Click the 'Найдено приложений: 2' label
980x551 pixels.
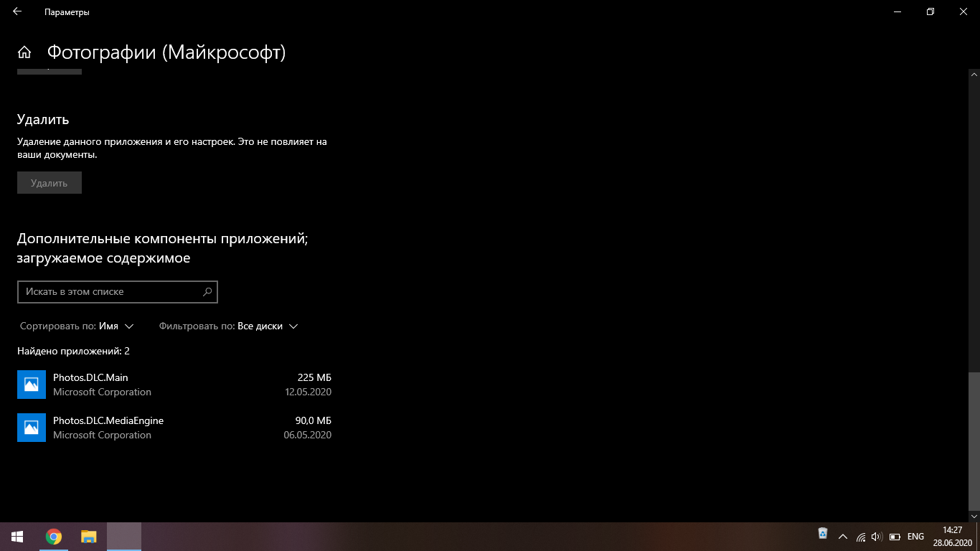click(73, 351)
